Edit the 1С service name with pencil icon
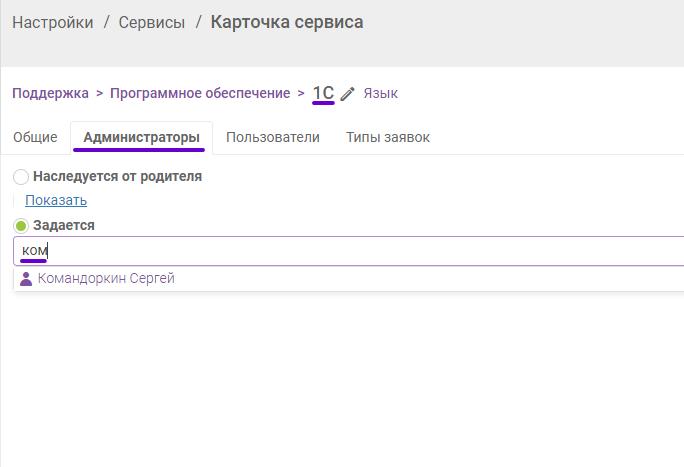 coord(347,94)
